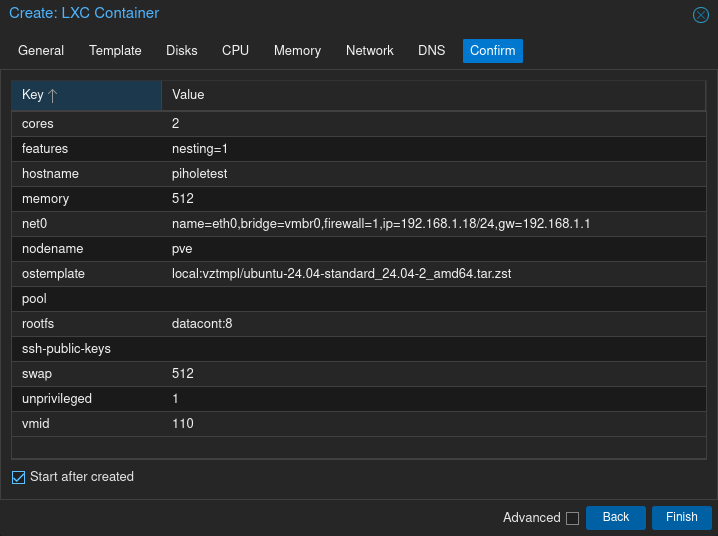This screenshot has height=536, width=718.
Task: Click the Finish button
Action: click(681, 517)
